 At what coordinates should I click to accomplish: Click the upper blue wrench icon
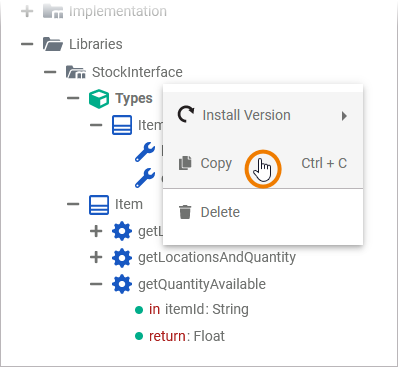[x=145, y=152]
